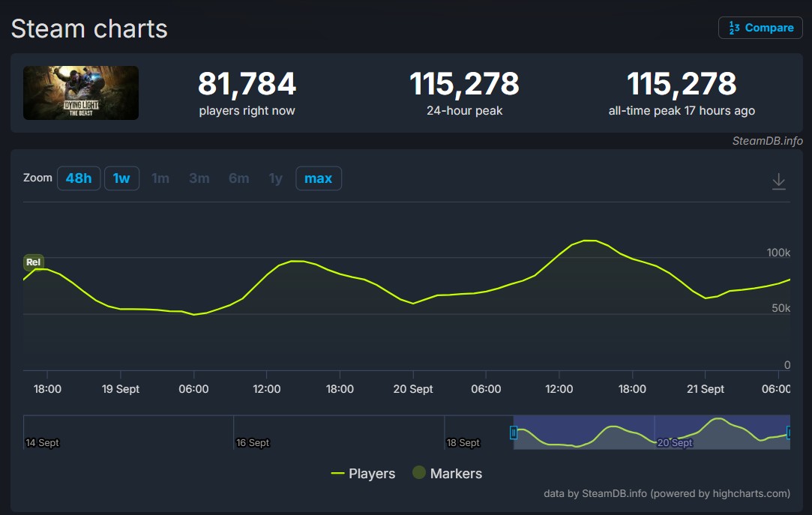Image resolution: width=812 pixels, height=515 pixels.
Task: Click the 21 Sept axis label
Action: pyautogui.click(x=706, y=389)
